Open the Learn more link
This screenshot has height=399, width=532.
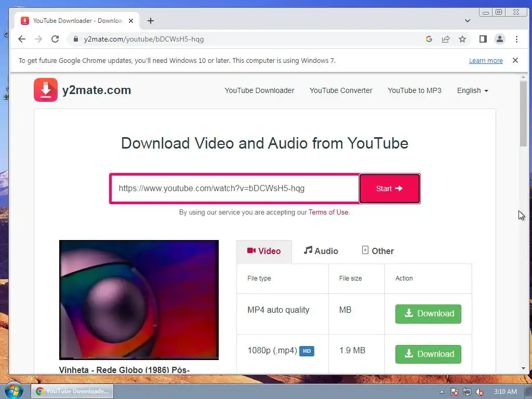[486, 60]
